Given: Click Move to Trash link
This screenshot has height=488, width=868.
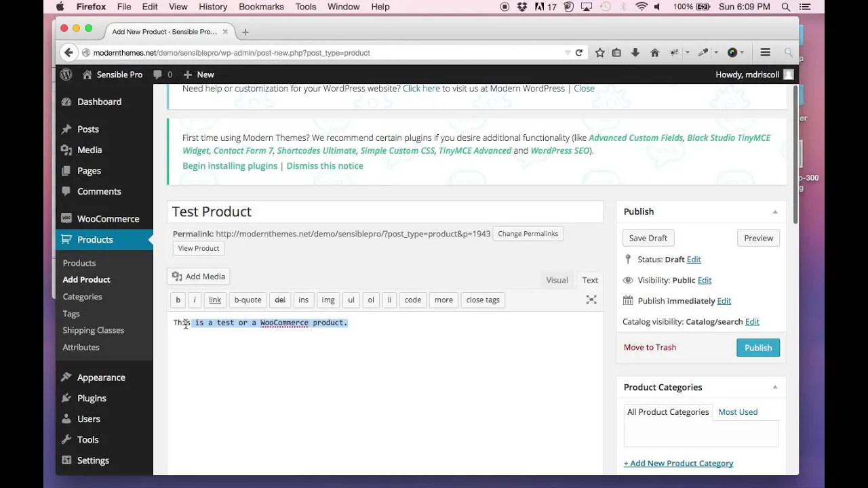Looking at the screenshot, I should tap(650, 347).
